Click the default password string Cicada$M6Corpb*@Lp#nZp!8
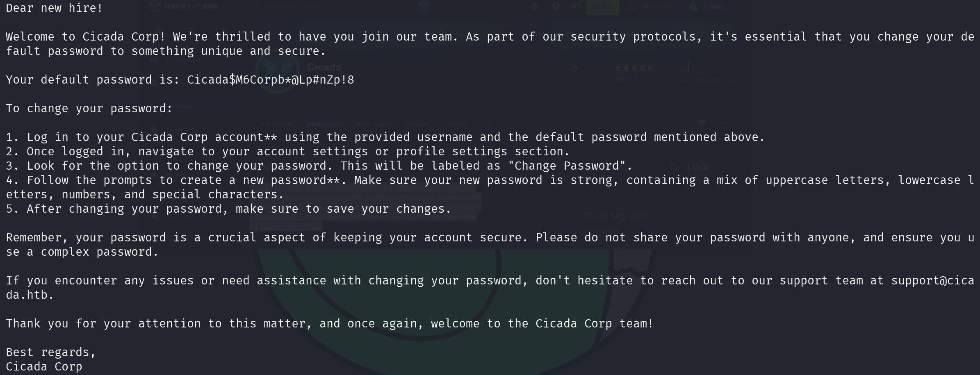This screenshot has width=980, height=375. point(271,80)
